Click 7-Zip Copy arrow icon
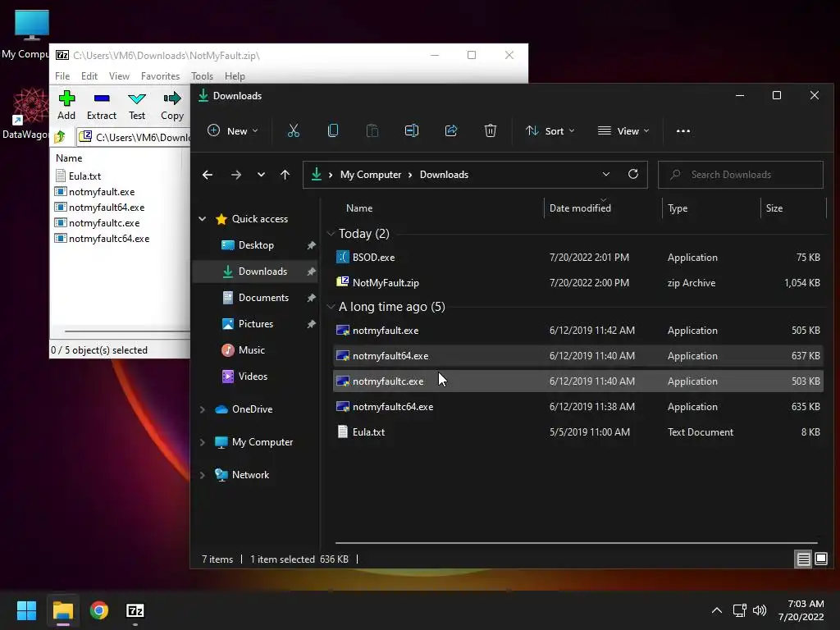 coord(172,98)
